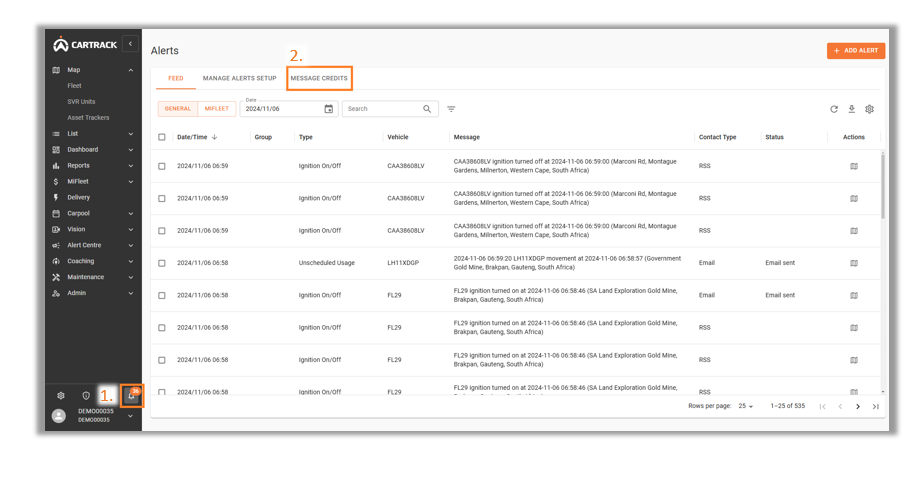Switch to the MIFLEET toggle
The width and height of the screenshot is (923, 480).
pyautogui.click(x=217, y=109)
